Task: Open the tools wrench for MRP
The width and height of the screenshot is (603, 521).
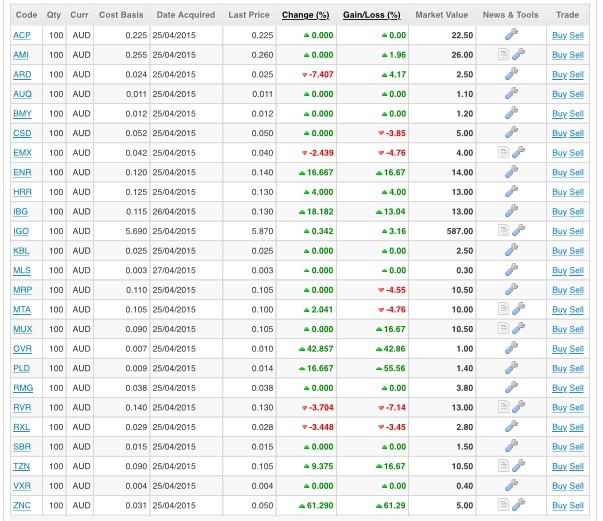Action: [511, 290]
